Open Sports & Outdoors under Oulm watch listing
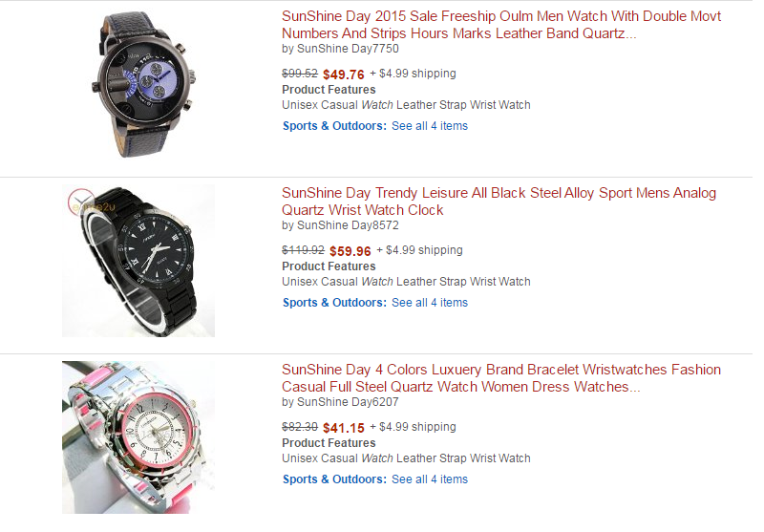 [x=334, y=126]
